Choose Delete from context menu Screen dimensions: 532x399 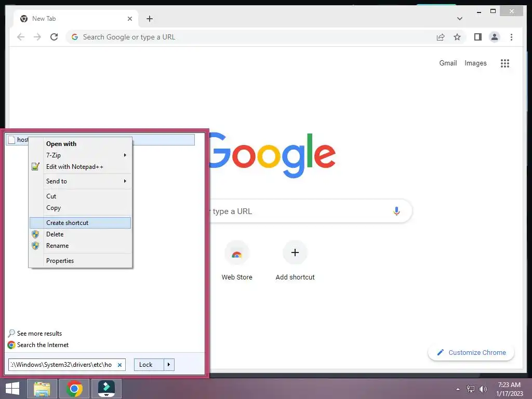(x=81, y=234)
